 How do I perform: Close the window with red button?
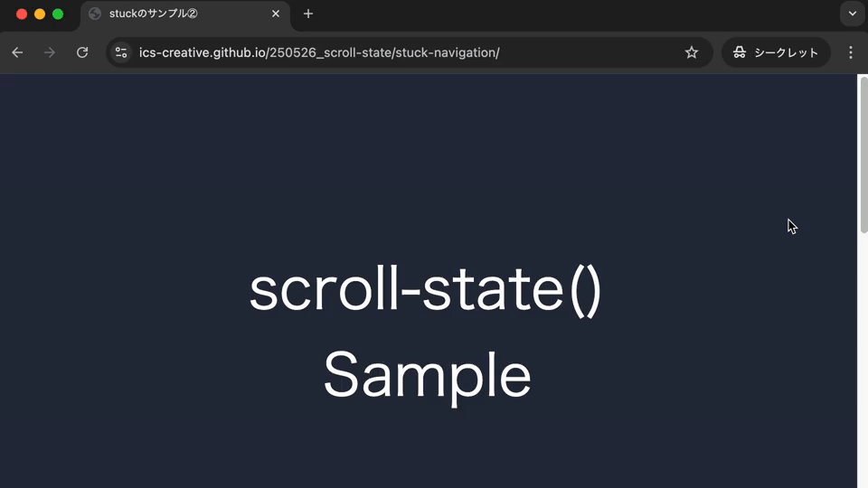22,14
